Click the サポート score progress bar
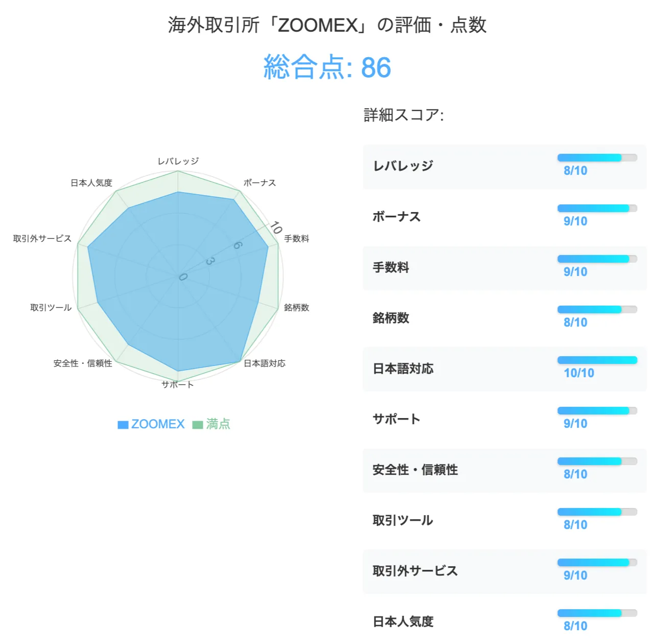This screenshot has height=644, width=658. point(597,411)
